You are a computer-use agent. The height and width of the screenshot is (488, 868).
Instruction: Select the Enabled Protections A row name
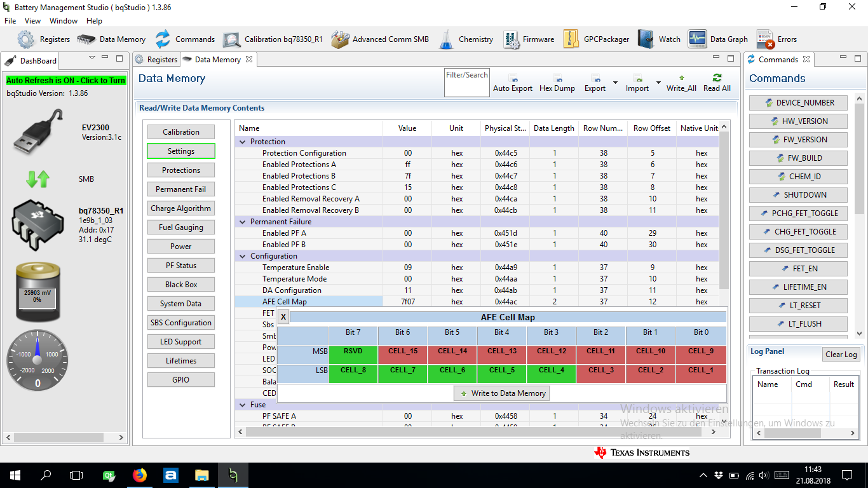(x=299, y=165)
